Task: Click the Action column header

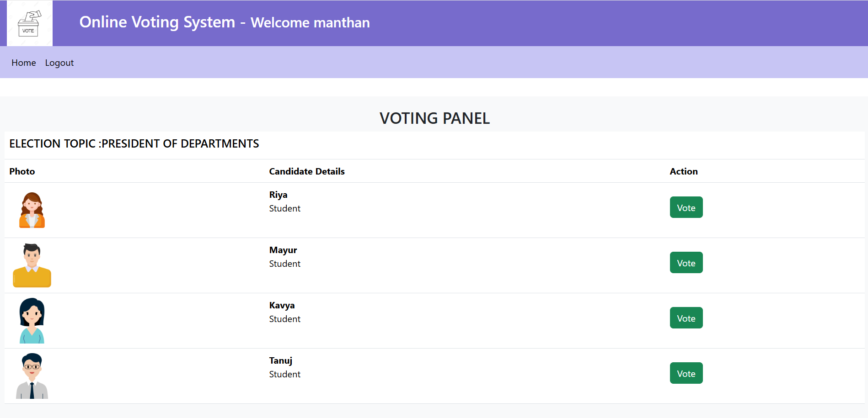Action: [684, 171]
